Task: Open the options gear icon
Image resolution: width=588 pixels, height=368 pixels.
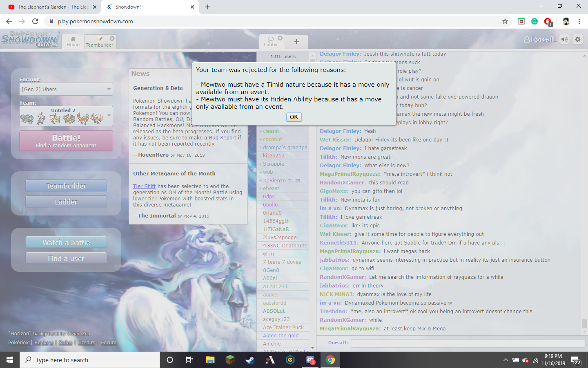Action: (x=577, y=39)
